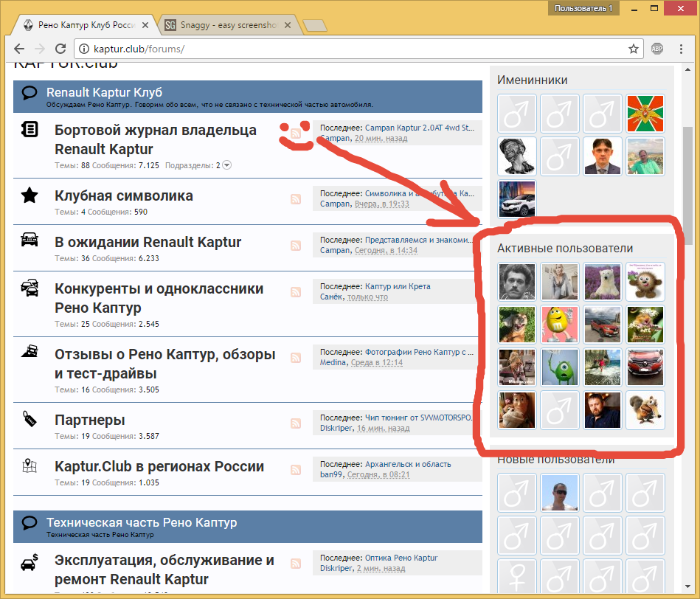Open RSS feed for В ожидании Renault Kaptur
The width and height of the screenshot is (700, 599).
tap(296, 246)
